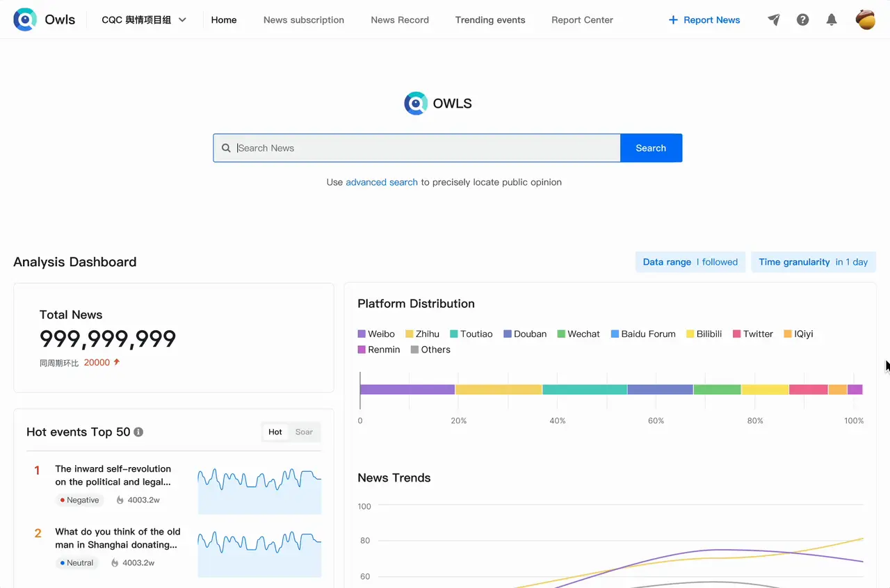Click the sparkline chart of event 1
Viewport: 890px width, 588px height.
(259, 490)
